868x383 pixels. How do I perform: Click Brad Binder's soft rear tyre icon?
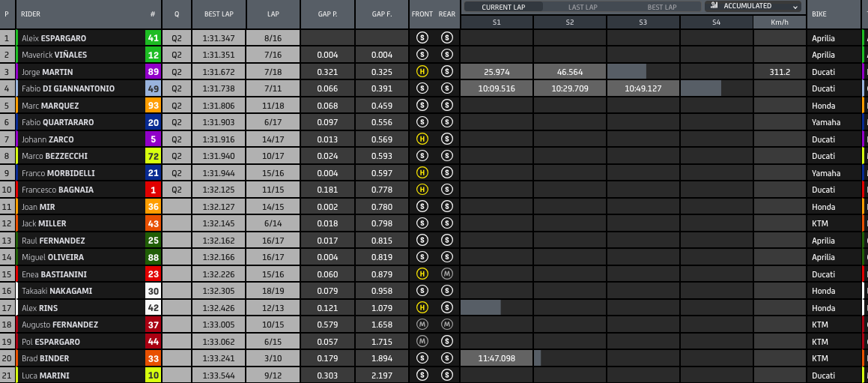447,358
